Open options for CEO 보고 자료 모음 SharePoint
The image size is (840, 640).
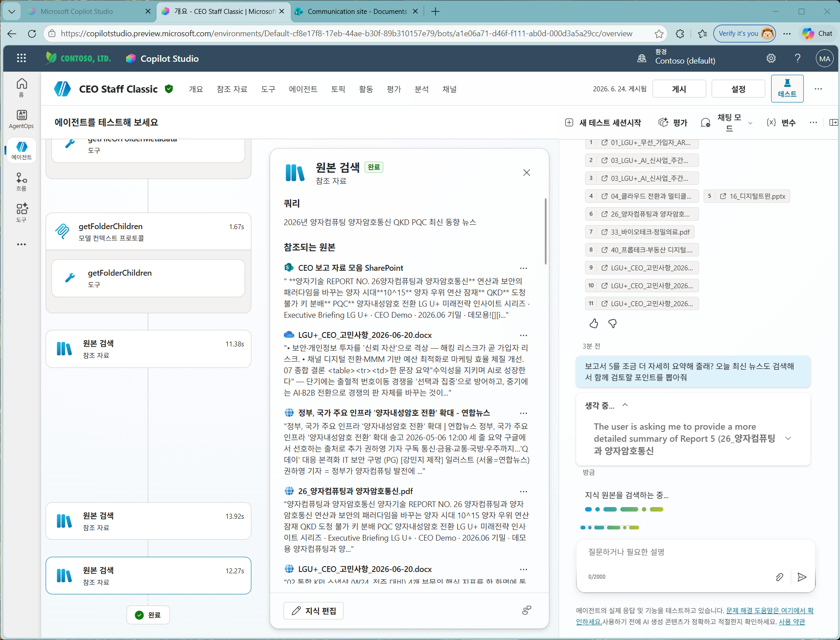click(523, 268)
